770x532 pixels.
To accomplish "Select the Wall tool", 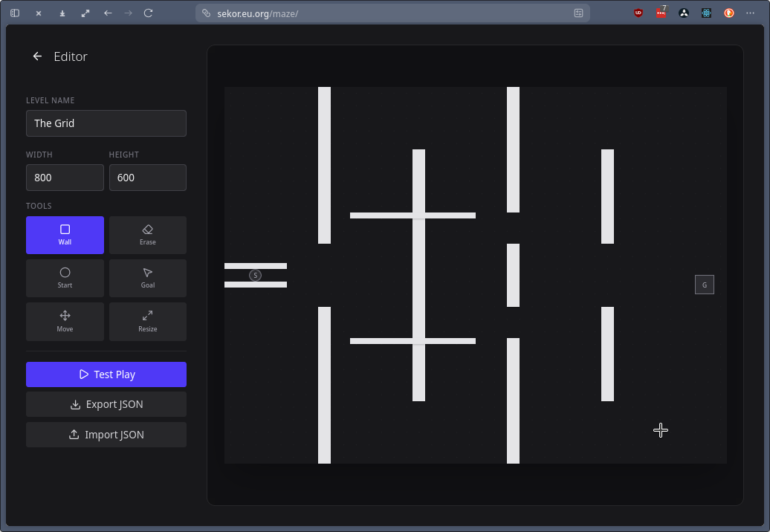I will (x=65, y=235).
